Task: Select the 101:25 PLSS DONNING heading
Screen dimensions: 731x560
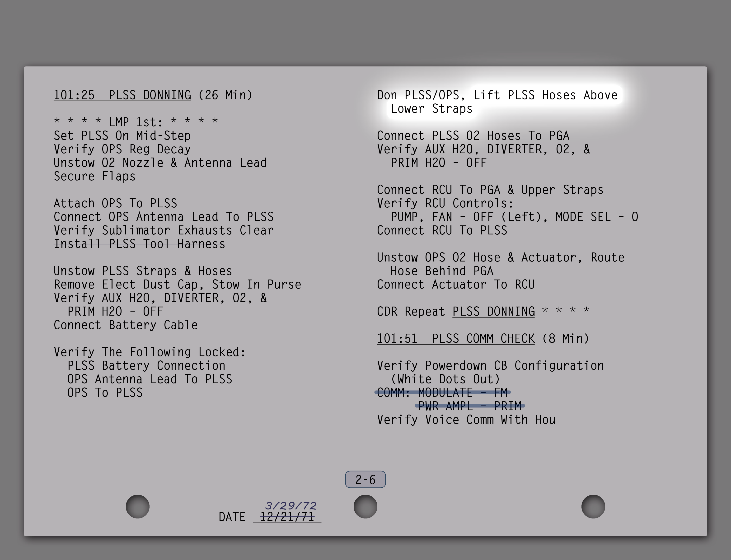Action: tap(153, 95)
